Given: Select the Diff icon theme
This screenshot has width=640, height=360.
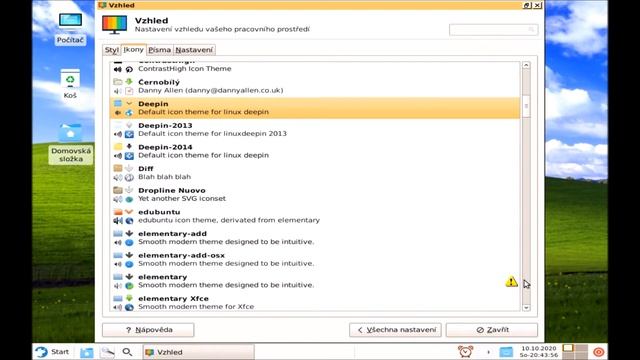Looking at the screenshot, I should coord(315,173).
